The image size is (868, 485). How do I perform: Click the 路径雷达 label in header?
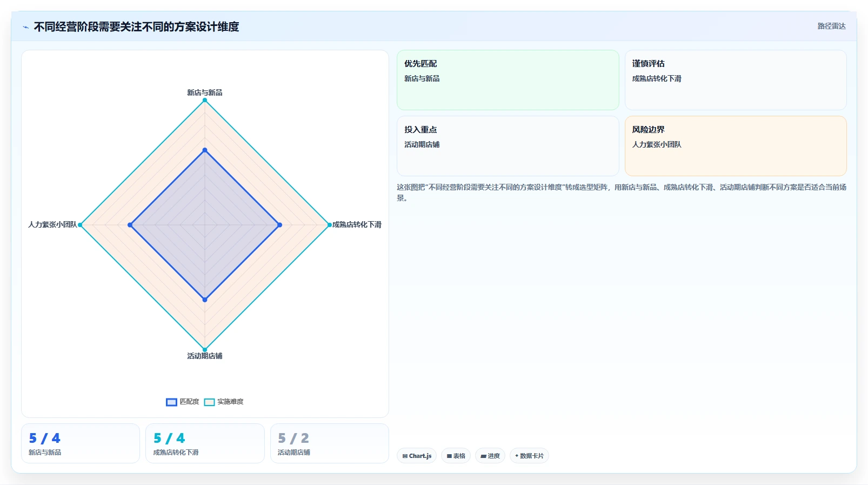point(831,26)
